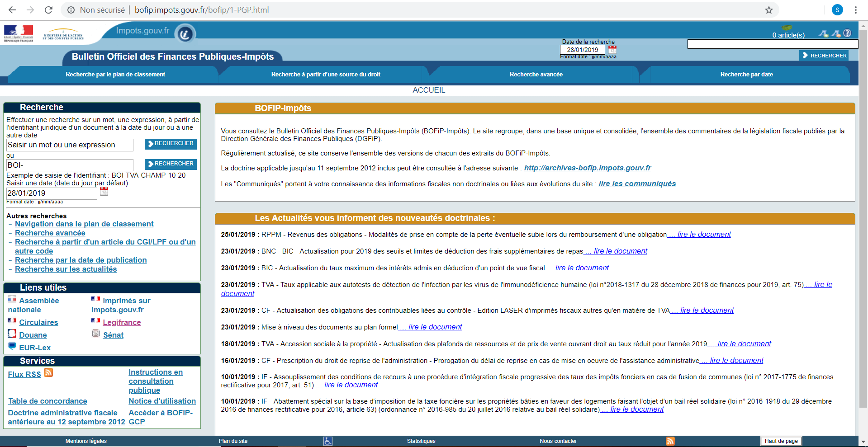The height and width of the screenshot is (447, 868).
Task: Click the footer RSS feed icon
Action: tap(670, 441)
